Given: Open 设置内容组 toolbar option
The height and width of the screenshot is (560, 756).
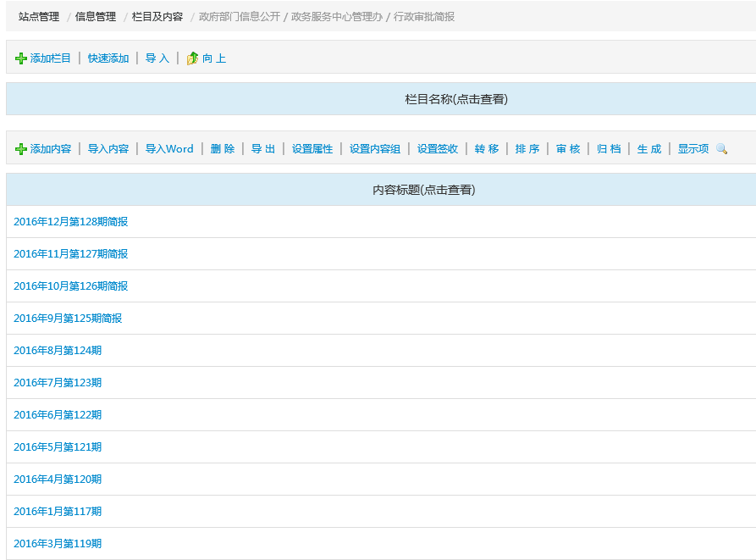Looking at the screenshot, I should tap(375, 149).
